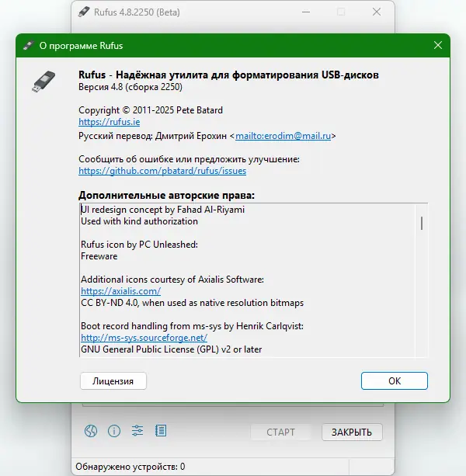Click the disabled СТАРТ button

280,432
